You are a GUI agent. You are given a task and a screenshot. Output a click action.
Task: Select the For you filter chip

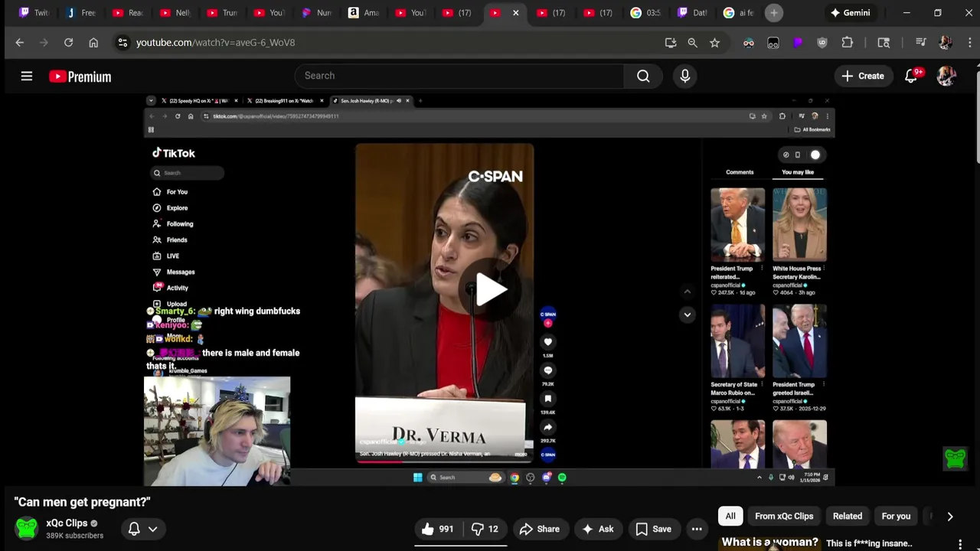(896, 516)
